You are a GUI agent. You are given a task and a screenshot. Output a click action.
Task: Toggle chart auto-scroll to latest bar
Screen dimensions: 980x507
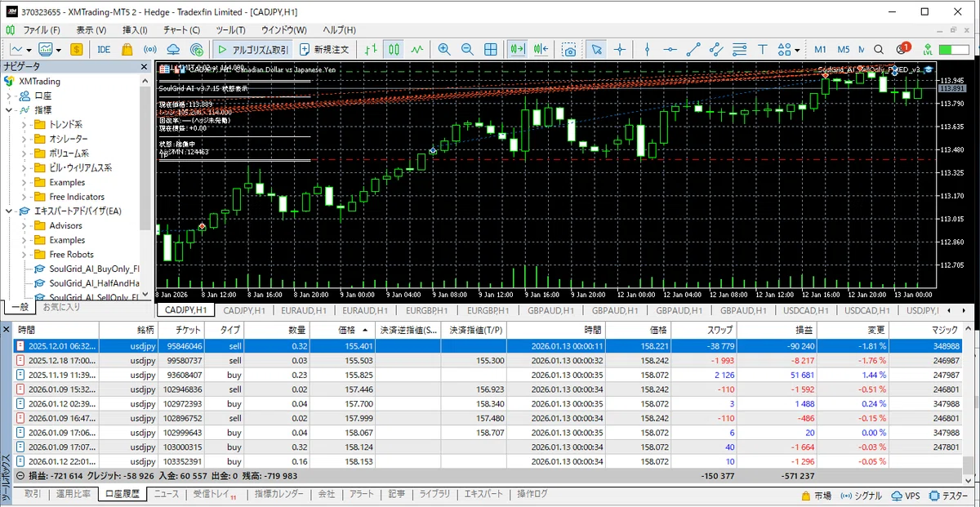tap(517, 49)
